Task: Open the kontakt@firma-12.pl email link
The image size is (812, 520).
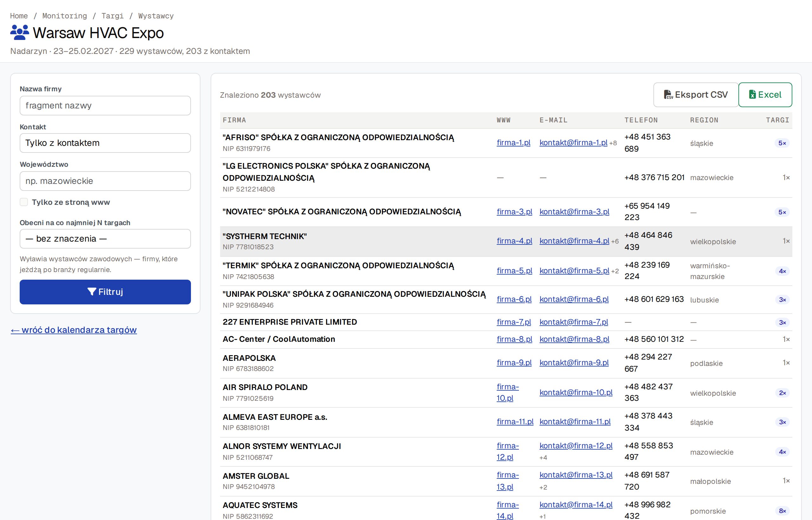Action: click(x=576, y=446)
